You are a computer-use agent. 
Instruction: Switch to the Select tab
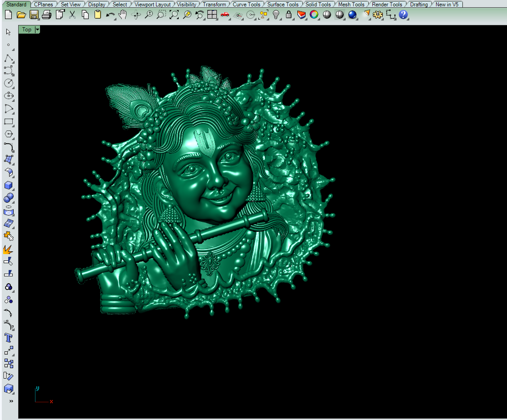tap(120, 5)
